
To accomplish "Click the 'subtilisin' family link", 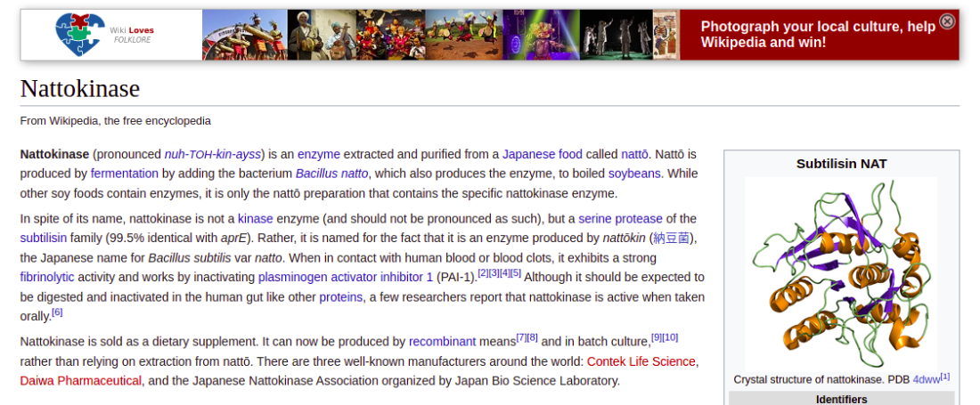I will pyautogui.click(x=43, y=239).
